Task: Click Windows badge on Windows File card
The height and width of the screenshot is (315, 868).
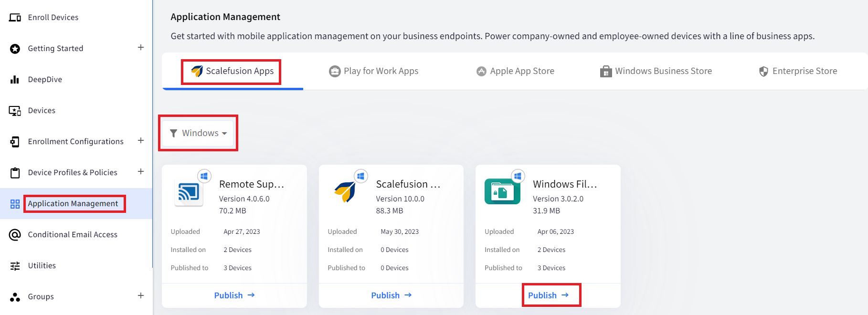Action: coord(518,176)
